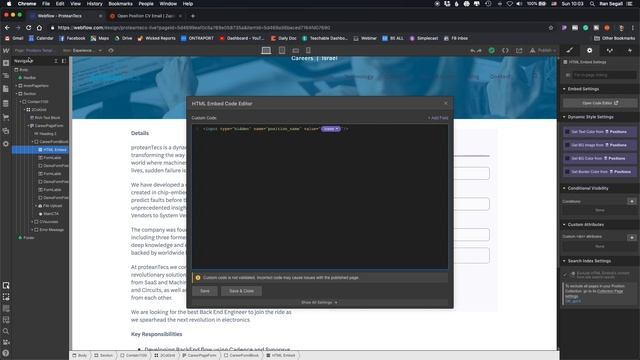
Task: Open the Ecommerce cart panel icon
Action: click(6, 117)
